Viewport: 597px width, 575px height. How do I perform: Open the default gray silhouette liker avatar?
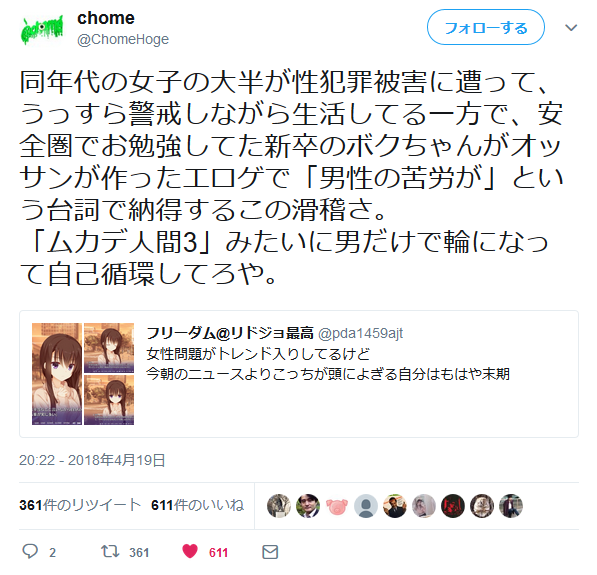366,506
